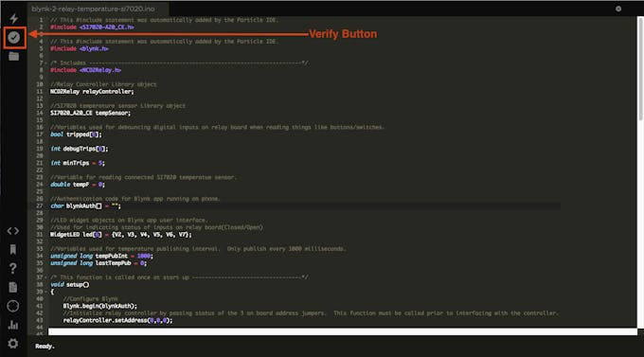This screenshot has height=357, width=644.
Task: Click line number 31 in the gutter
Action: (40, 235)
